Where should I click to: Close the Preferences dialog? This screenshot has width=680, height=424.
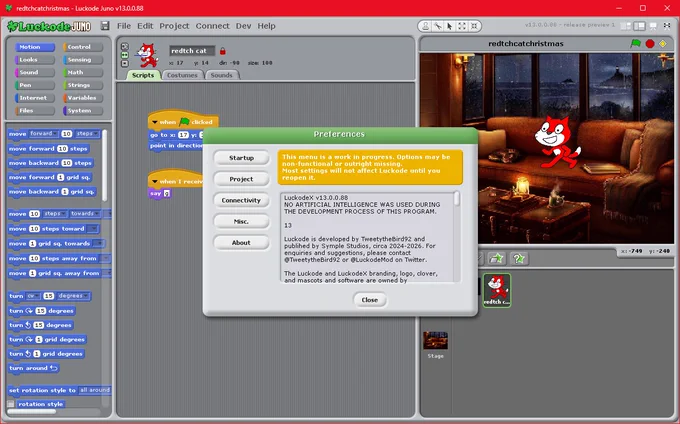coord(370,300)
